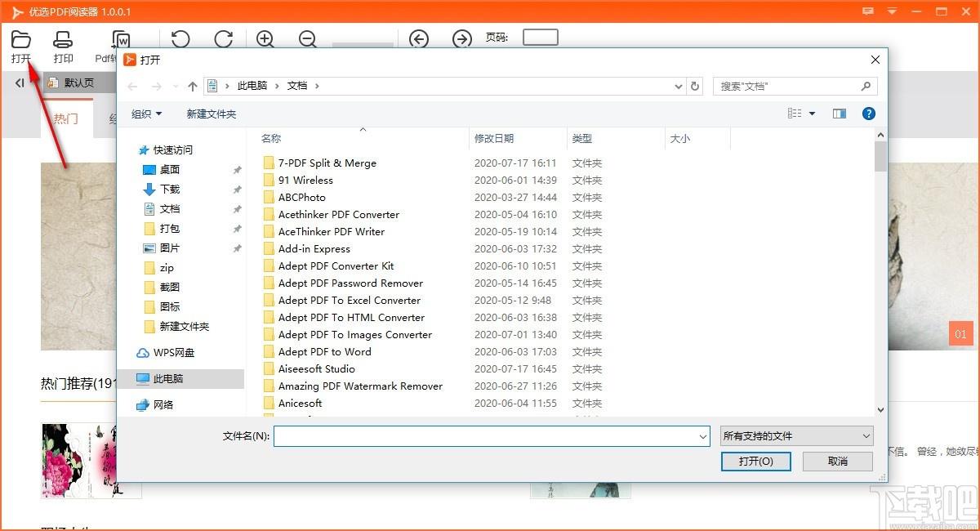This screenshot has height=531, width=980.
Task: Click the rotate counterclockwise icon
Action: point(180,39)
